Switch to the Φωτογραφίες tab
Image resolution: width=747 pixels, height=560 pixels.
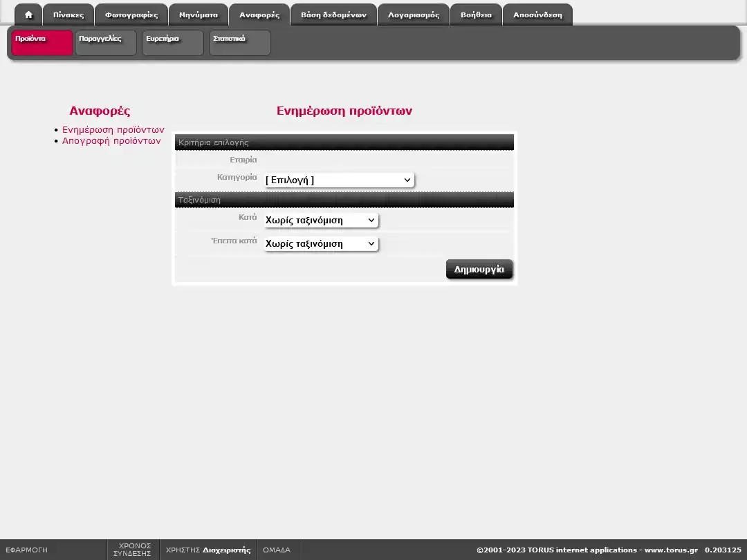coord(131,15)
